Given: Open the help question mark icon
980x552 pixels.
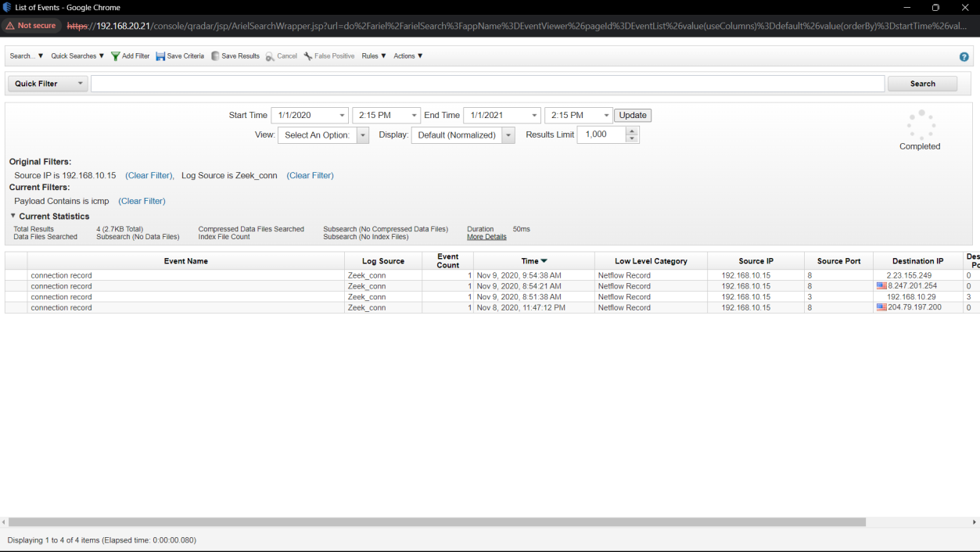Looking at the screenshot, I should (964, 57).
